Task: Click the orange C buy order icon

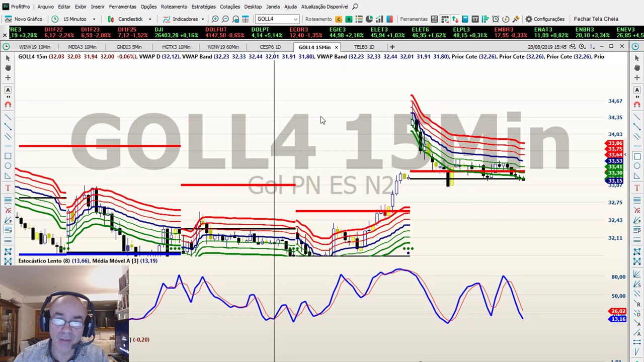Action: coord(339,19)
